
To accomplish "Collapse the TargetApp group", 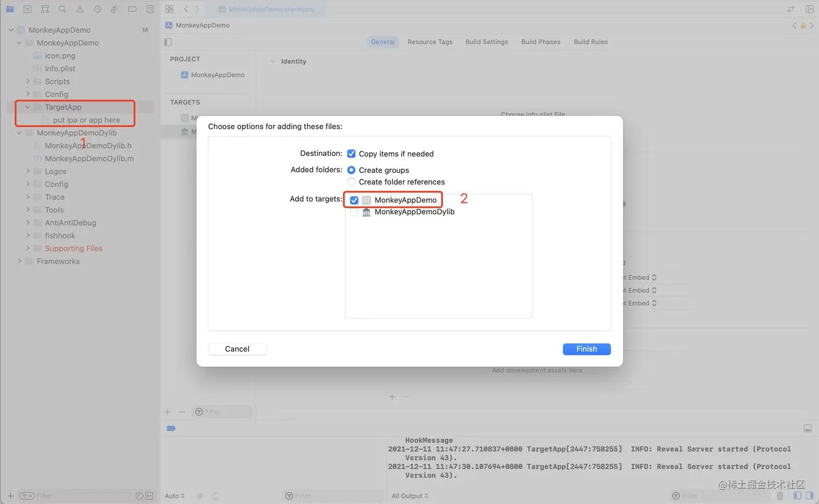I will [27, 107].
